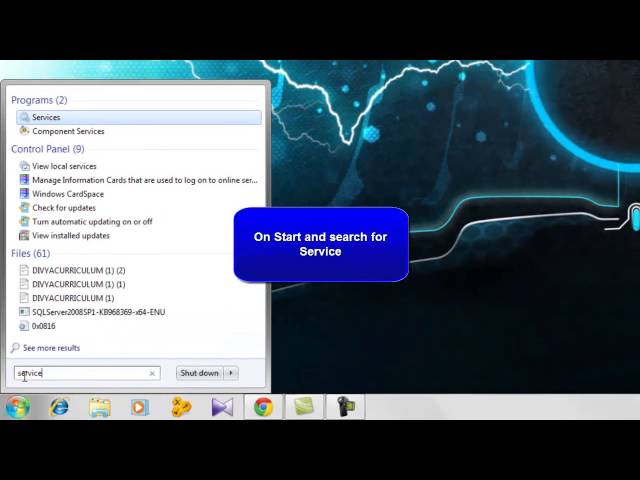Open SQLServer2008SP1-KB968369-x64-ENU file

(x=98, y=312)
